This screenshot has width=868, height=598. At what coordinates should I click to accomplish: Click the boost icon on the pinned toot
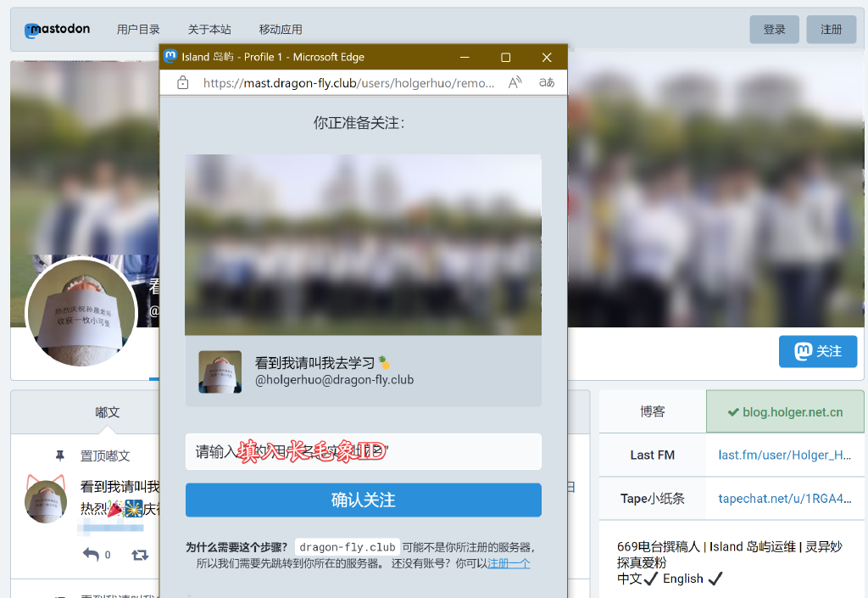[141, 555]
